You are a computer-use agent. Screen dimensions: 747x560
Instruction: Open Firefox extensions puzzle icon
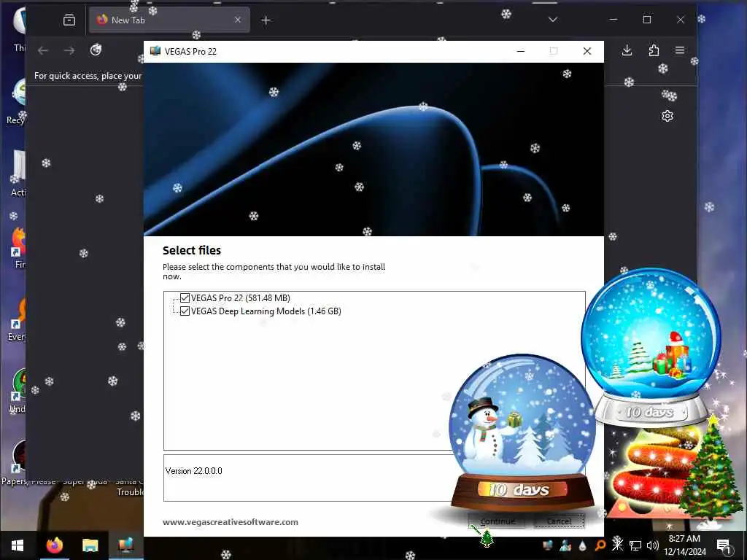point(654,50)
